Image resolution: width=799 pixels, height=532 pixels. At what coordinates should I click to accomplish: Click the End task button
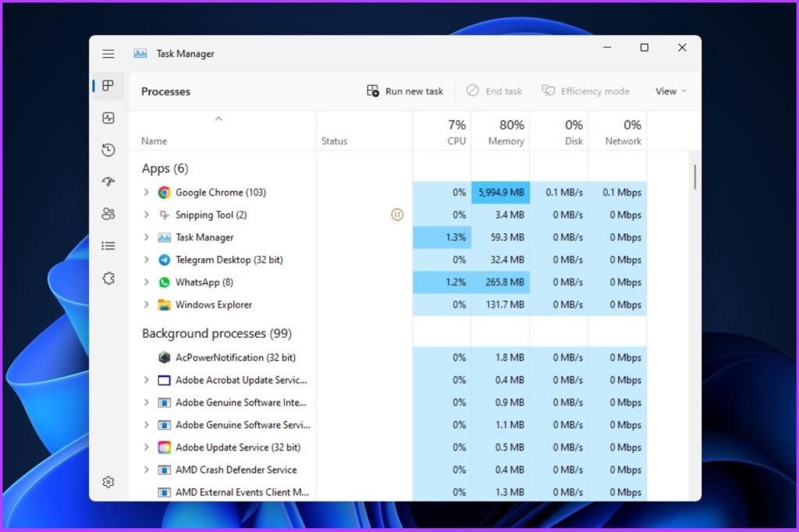coord(494,91)
